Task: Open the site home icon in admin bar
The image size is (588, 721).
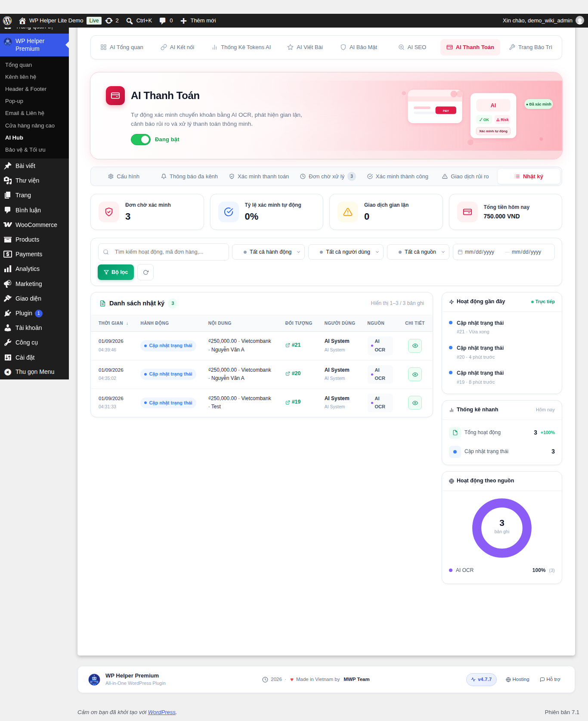Action: 22,21
